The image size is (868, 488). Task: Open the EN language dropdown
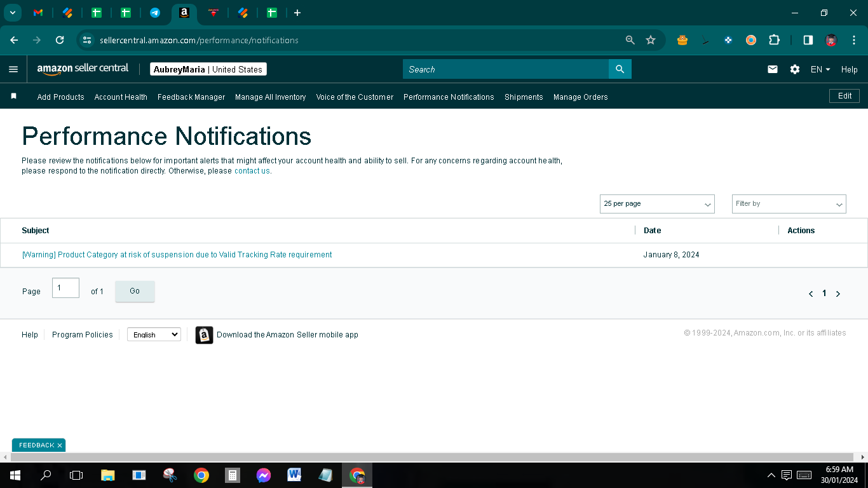tap(820, 69)
